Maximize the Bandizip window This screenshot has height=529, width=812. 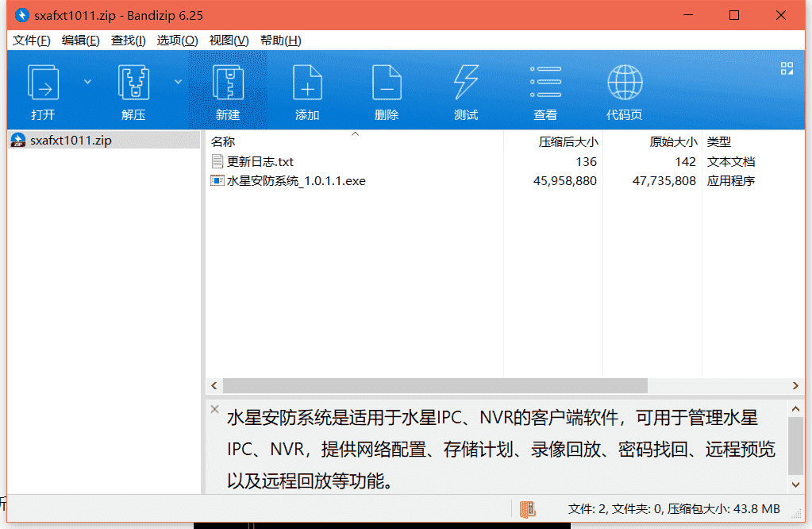pos(733,15)
